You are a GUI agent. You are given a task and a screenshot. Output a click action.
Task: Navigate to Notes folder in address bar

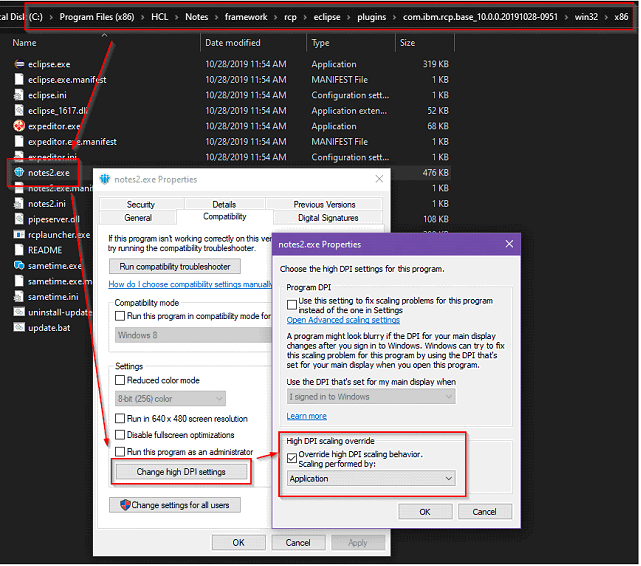197,17
